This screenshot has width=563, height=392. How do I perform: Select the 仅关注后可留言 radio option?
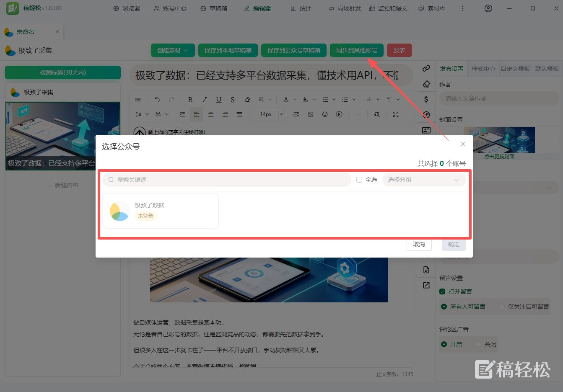502,307
